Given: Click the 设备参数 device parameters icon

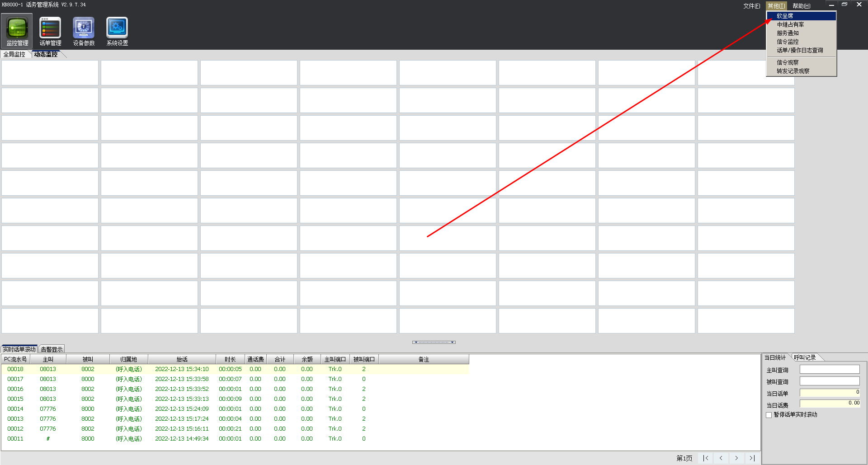Looking at the screenshot, I should 84,31.
